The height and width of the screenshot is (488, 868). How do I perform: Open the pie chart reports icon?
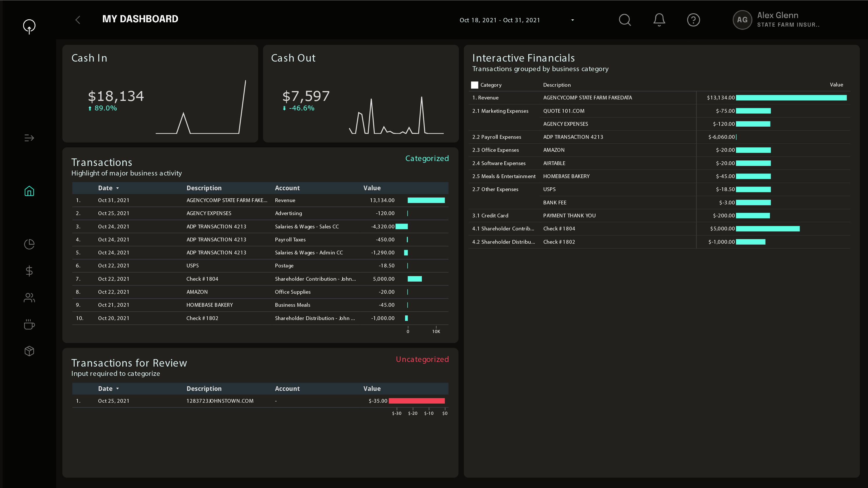(x=29, y=244)
